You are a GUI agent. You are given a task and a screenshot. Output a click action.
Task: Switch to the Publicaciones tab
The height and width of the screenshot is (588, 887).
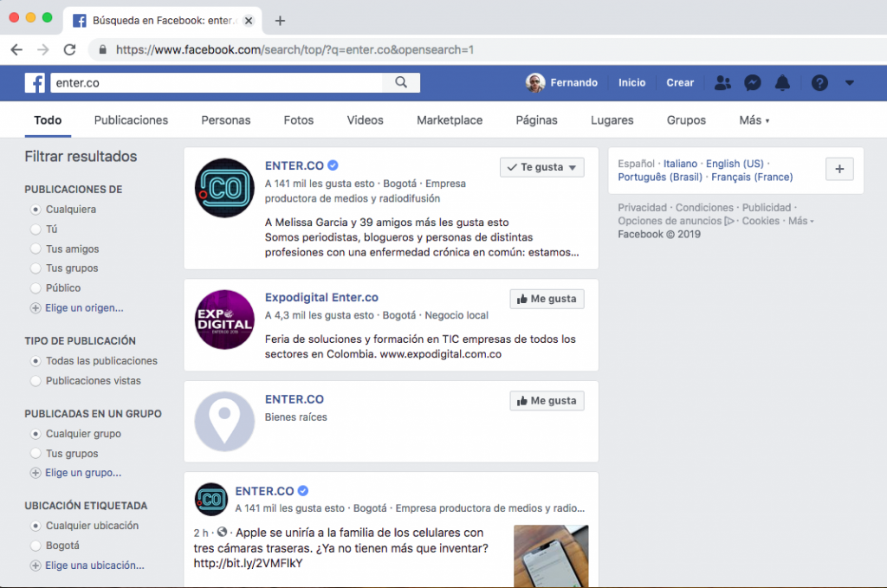(132, 120)
